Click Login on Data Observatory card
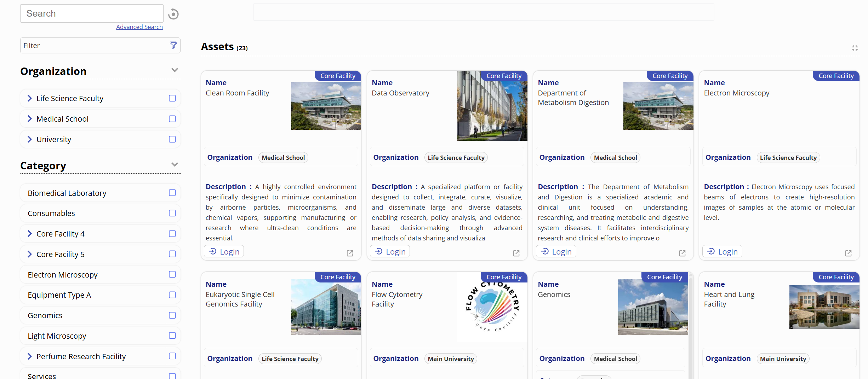The height and width of the screenshot is (379, 868). (x=390, y=252)
